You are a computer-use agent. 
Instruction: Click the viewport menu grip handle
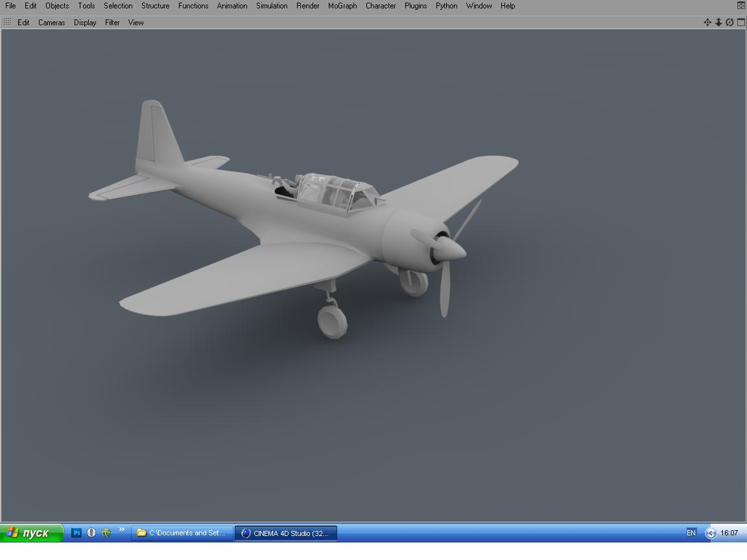pyautogui.click(x=7, y=23)
